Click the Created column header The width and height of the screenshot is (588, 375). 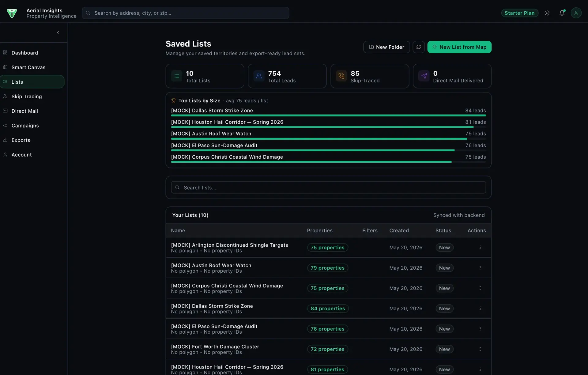coord(399,230)
